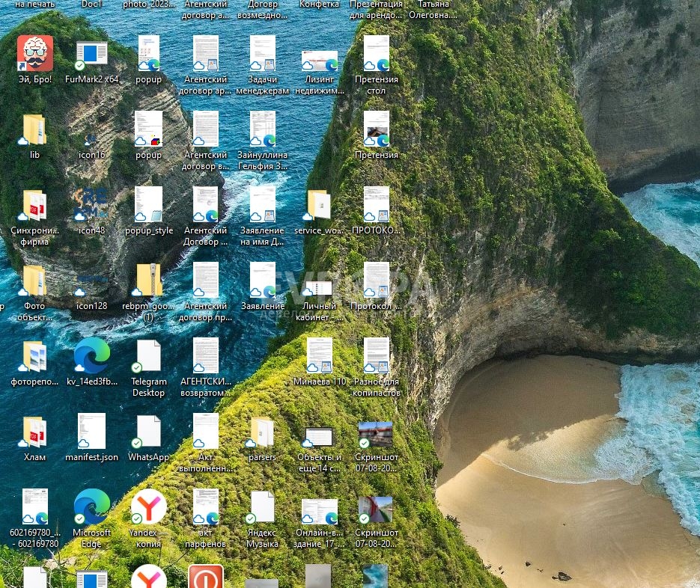Select the manifest.json file
The width and height of the screenshot is (700, 588).
click(92, 432)
